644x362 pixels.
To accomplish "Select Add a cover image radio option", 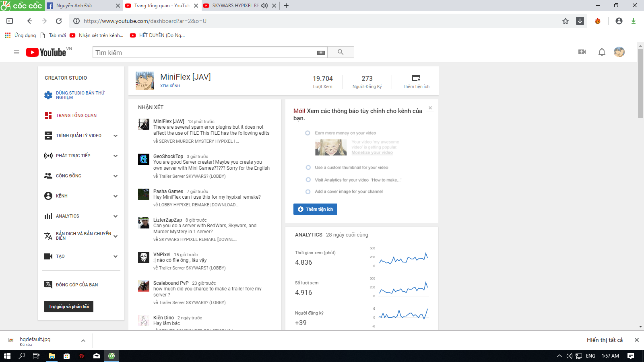I will [308, 192].
